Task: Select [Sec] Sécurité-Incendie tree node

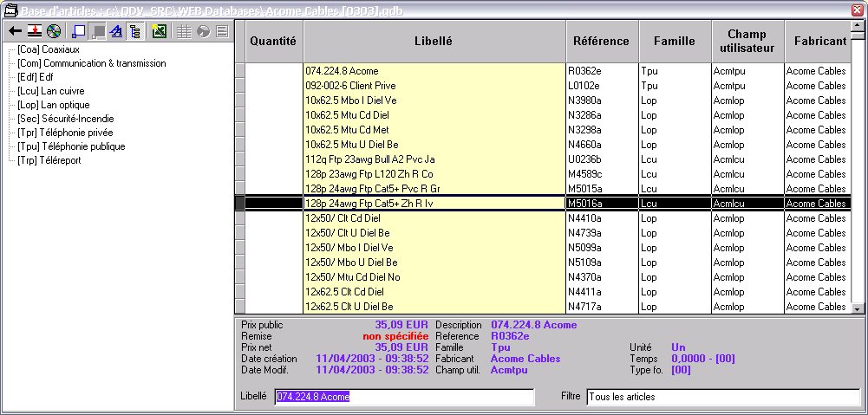Action: point(65,119)
